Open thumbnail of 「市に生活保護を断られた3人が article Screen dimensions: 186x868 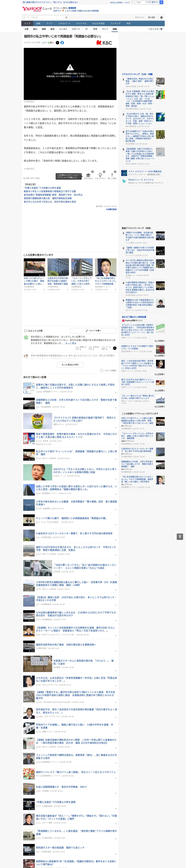click(106, 267)
